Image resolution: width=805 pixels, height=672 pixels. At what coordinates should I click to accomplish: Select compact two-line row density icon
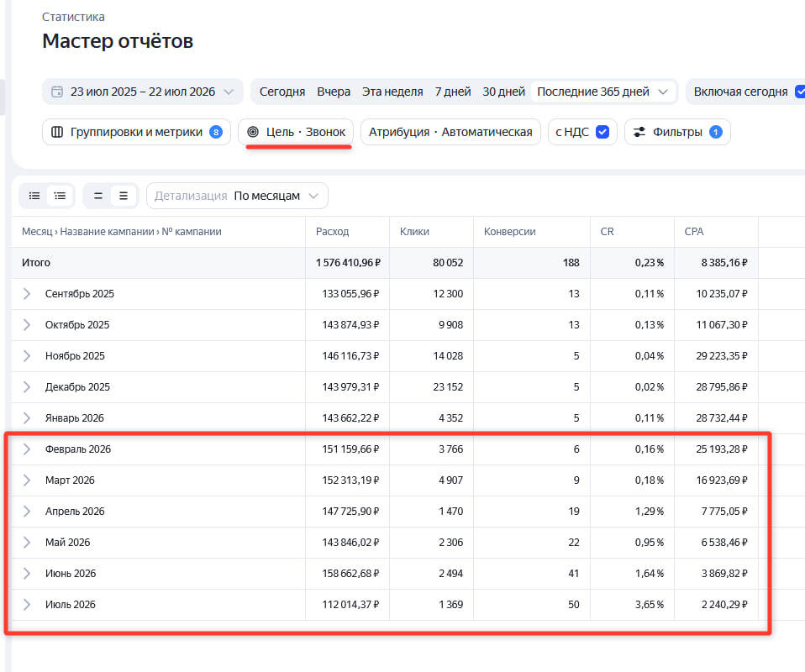coord(98,196)
